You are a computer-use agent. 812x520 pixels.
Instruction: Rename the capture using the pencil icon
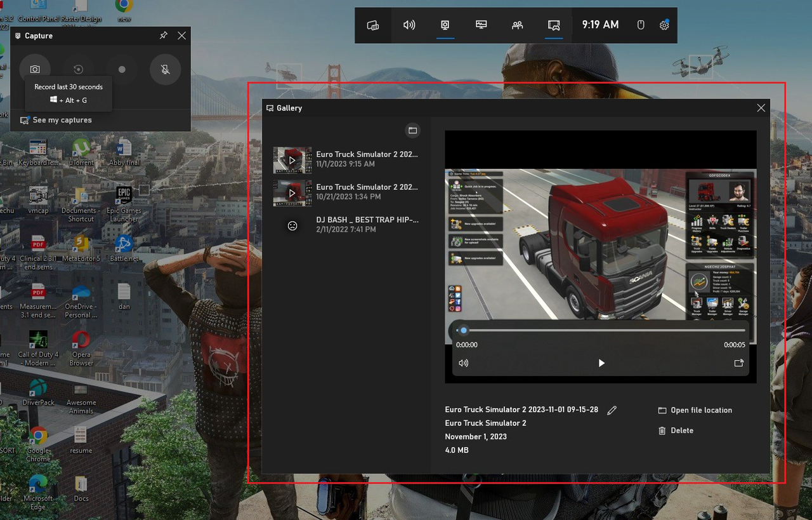pyautogui.click(x=612, y=410)
